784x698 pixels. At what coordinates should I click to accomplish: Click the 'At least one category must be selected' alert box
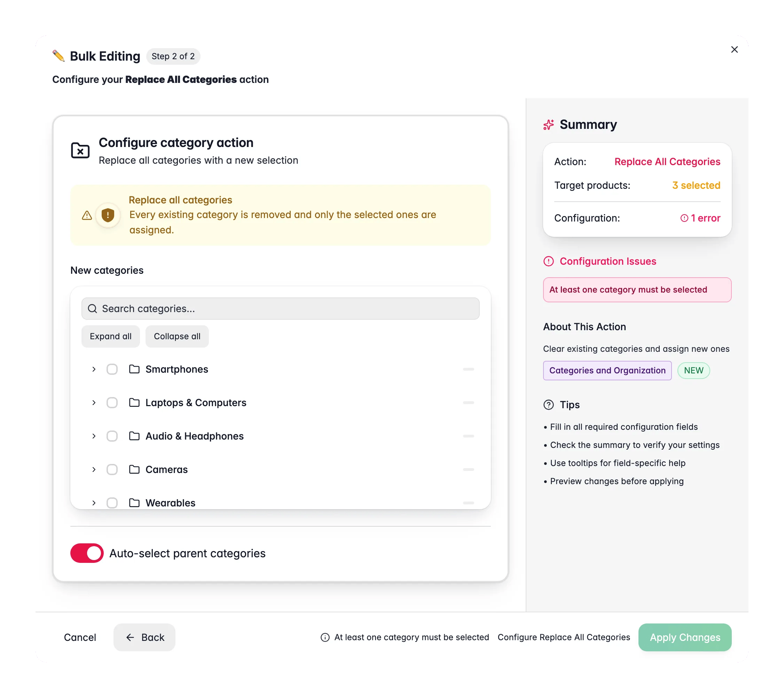click(x=637, y=290)
